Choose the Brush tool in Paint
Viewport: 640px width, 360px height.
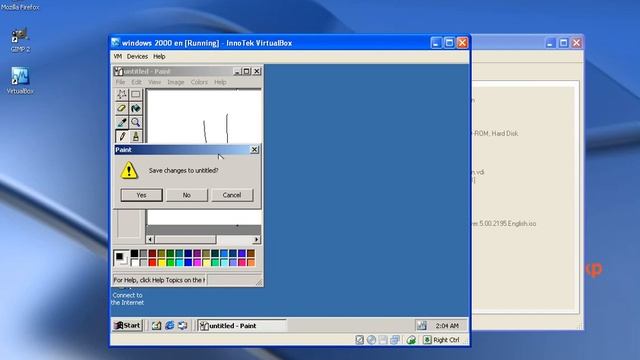click(136, 136)
